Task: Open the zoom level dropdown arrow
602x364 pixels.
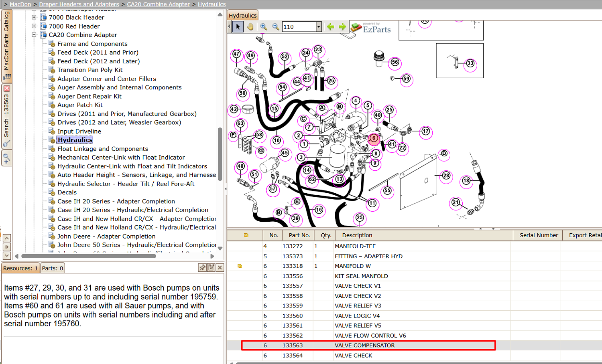Action: 319,27
